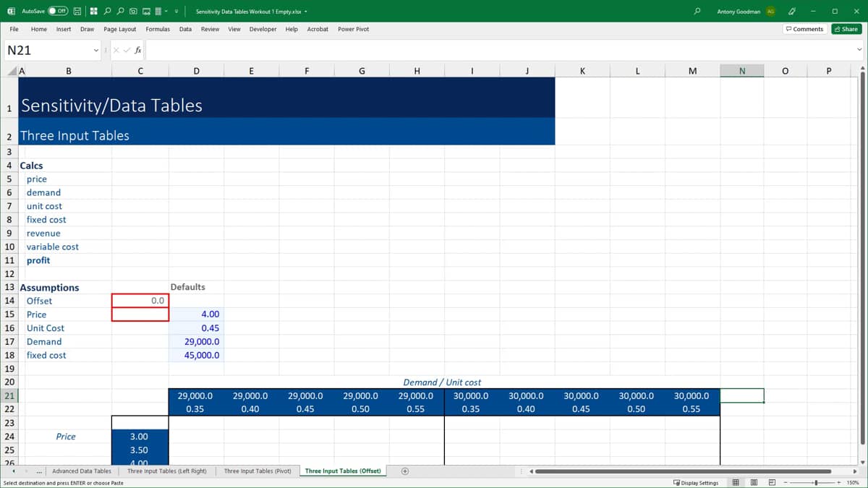Add a new sheet with the plus button

pos(405,471)
